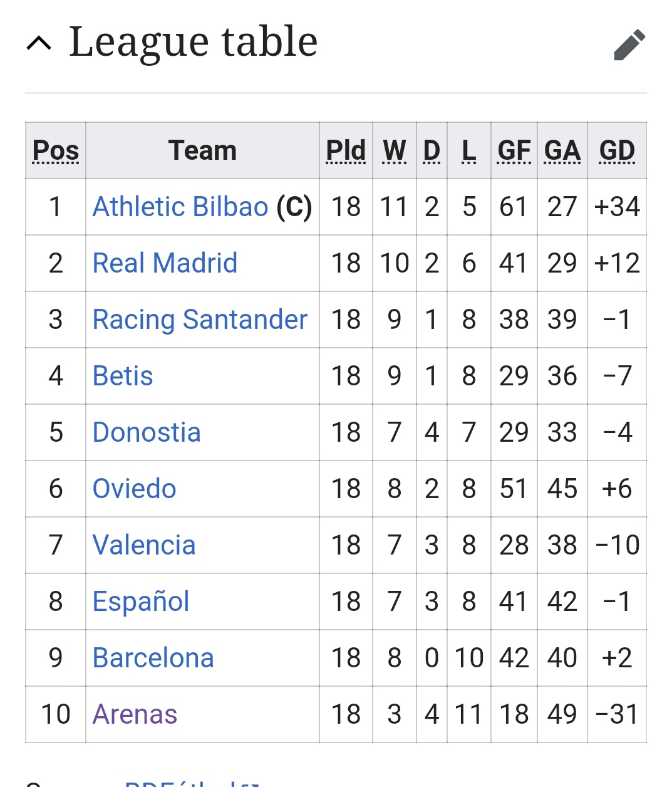The height and width of the screenshot is (787, 672).
Task: Click the GD column header abbreviation
Action: (617, 150)
